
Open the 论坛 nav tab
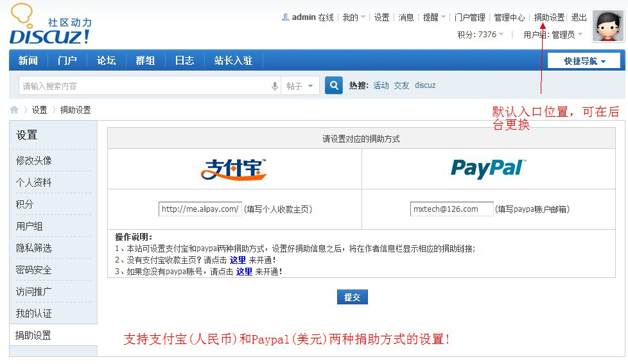pyautogui.click(x=106, y=60)
